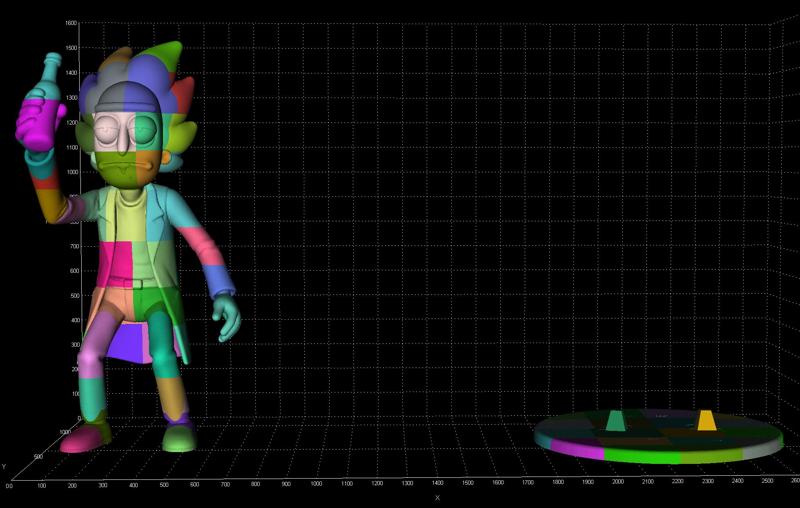This screenshot has height=508, width=800.
Task: Select the blue sleeve cuff segment
Action: pyautogui.click(x=220, y=281)
